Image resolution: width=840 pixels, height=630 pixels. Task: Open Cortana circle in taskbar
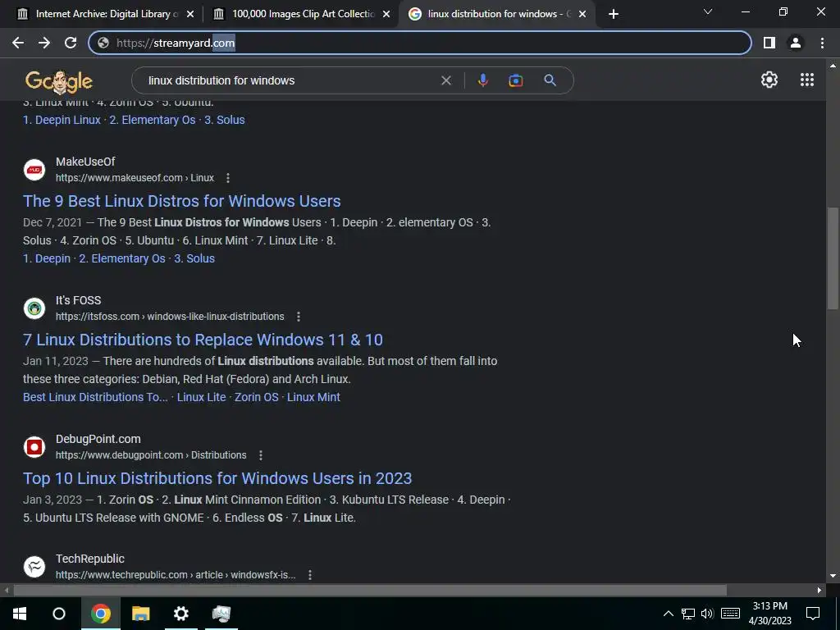pyautogui.click(x=59, y=614)
